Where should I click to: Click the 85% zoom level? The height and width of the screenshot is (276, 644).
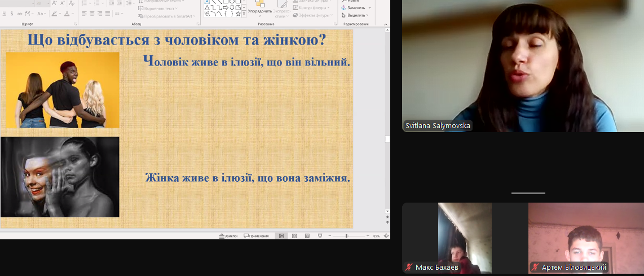point(376,236)
